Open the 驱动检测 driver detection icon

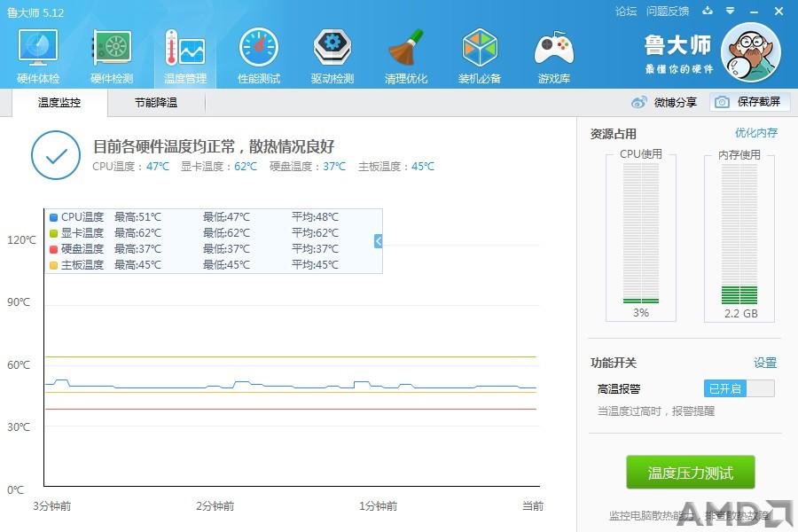pyautogui.click(x=332, y=49)
